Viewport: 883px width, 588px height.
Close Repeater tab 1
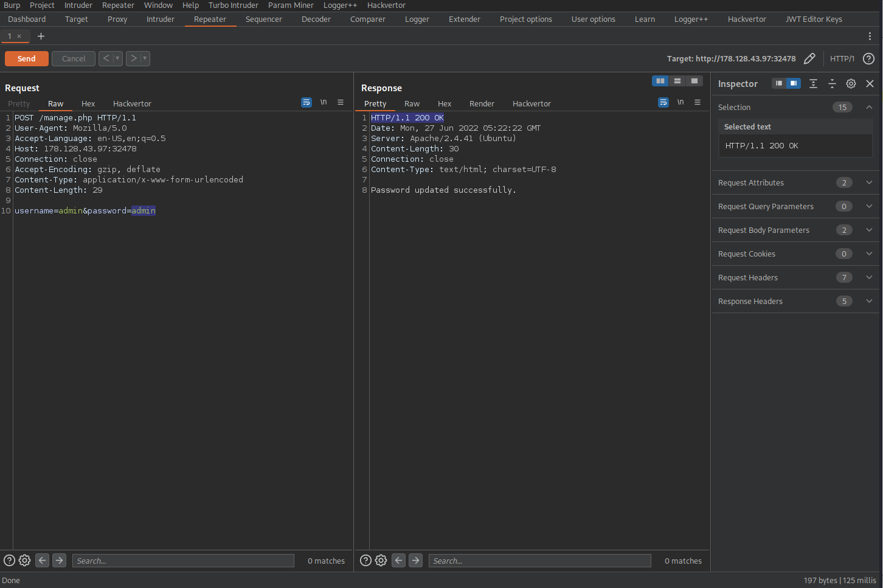pyautogui.click(x=19, y=36)
